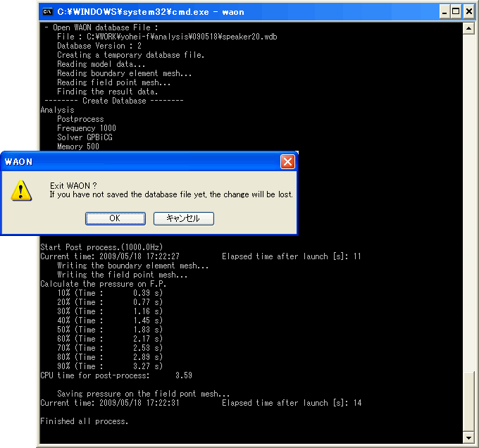This screenshot has height=448, width=479.
Task: Click the 'Database Version : 2' line
Action: (x=99, y=46)
